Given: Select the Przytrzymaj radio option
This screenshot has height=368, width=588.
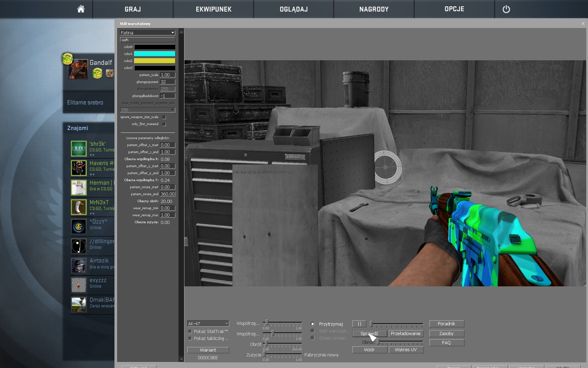Looking at the screenshot, I should click(313, 324).
